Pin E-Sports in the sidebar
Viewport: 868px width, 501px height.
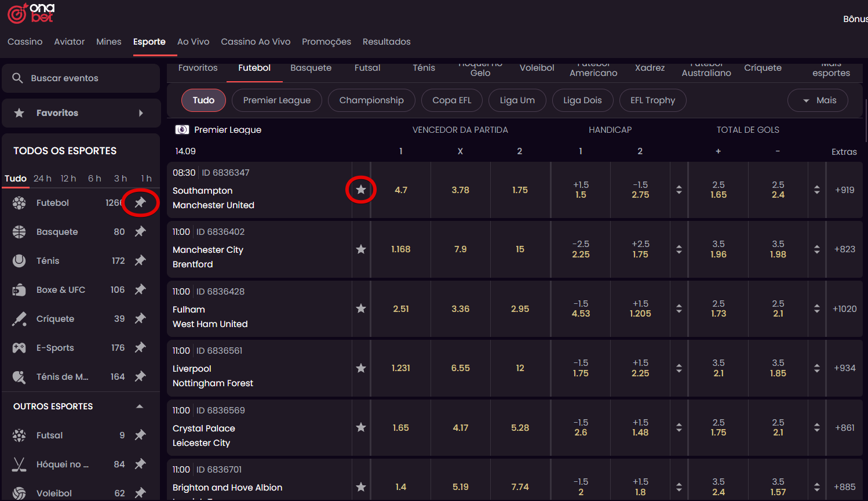pyautogui.click(x=140, y=347)
